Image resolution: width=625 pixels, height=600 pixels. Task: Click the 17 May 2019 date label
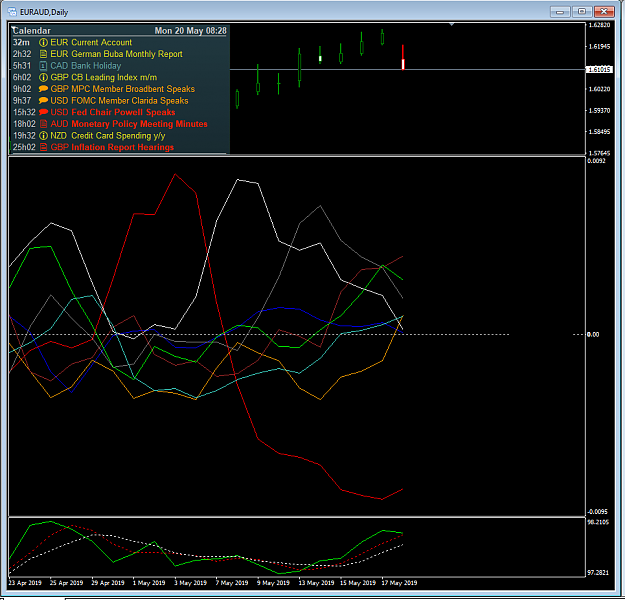click(399, 583)
